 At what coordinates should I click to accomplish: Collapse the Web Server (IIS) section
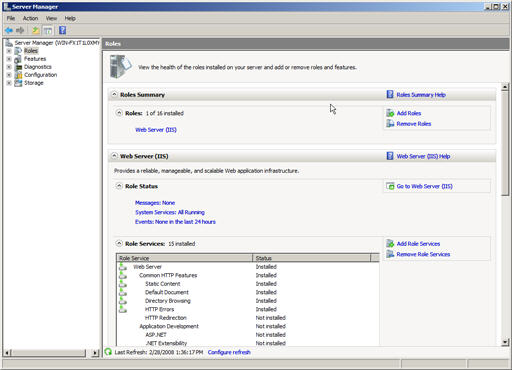(x=114, y=156)
